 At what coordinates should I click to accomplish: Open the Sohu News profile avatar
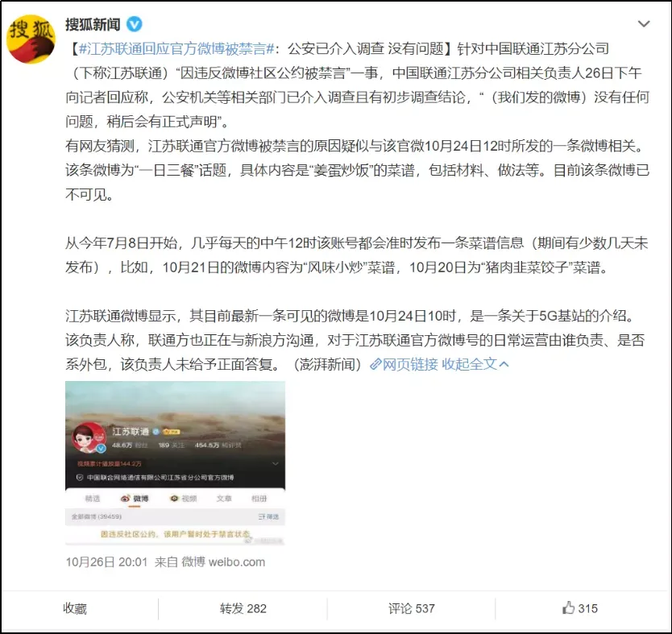tap(31, 39)
